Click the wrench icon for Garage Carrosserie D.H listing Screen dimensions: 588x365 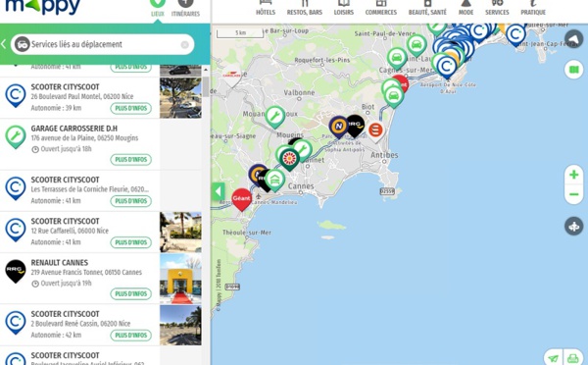click(x=16, y=136)
